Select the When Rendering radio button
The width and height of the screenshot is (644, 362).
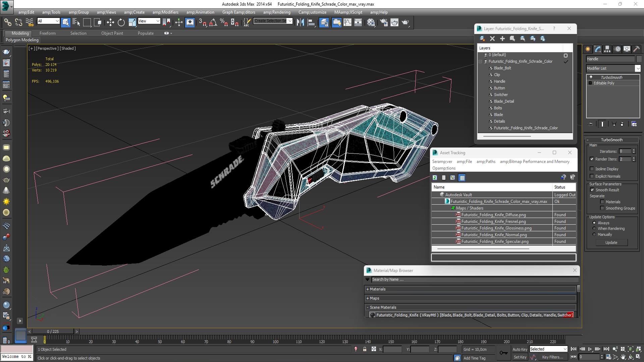(594, 229)
